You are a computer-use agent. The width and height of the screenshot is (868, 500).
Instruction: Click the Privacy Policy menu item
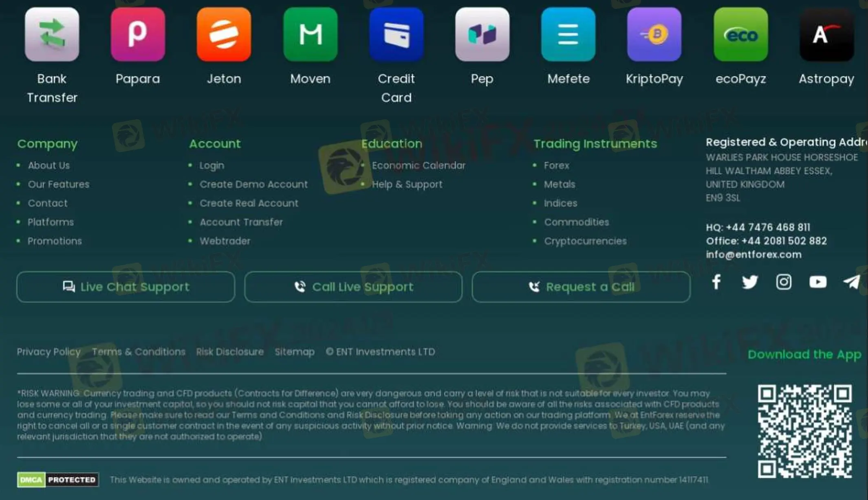point(48,351)
